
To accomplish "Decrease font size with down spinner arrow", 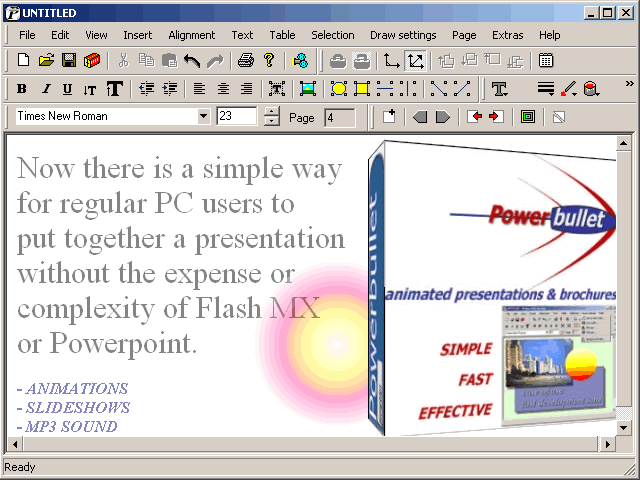I will click(x=271, y=121).
